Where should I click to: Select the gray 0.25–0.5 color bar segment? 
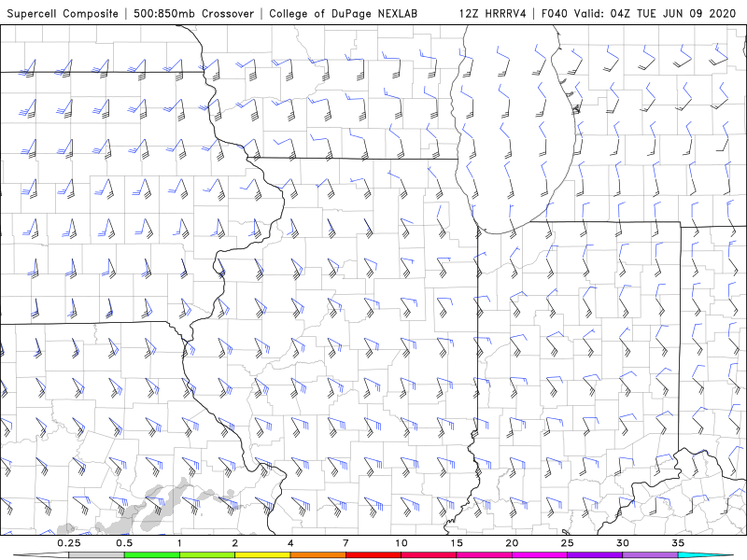point(96,555)
